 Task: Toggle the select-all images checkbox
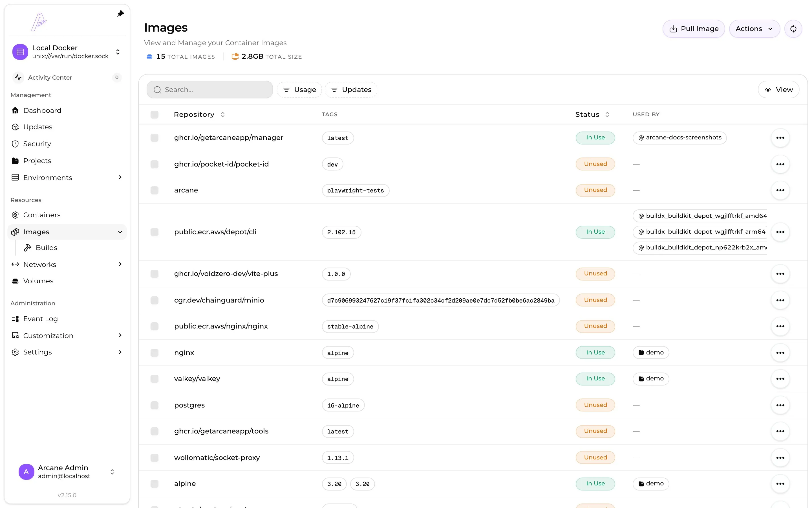coord(154,115)
